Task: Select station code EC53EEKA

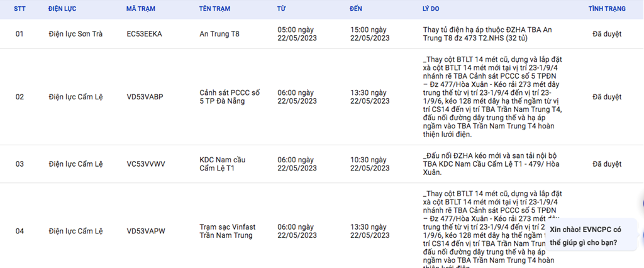Action: click(144, 34)
